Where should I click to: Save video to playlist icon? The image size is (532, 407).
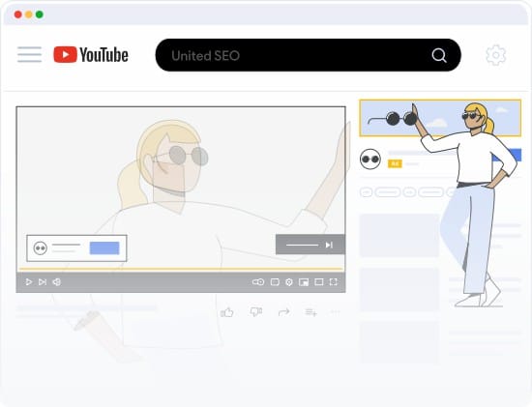point(310,312)
